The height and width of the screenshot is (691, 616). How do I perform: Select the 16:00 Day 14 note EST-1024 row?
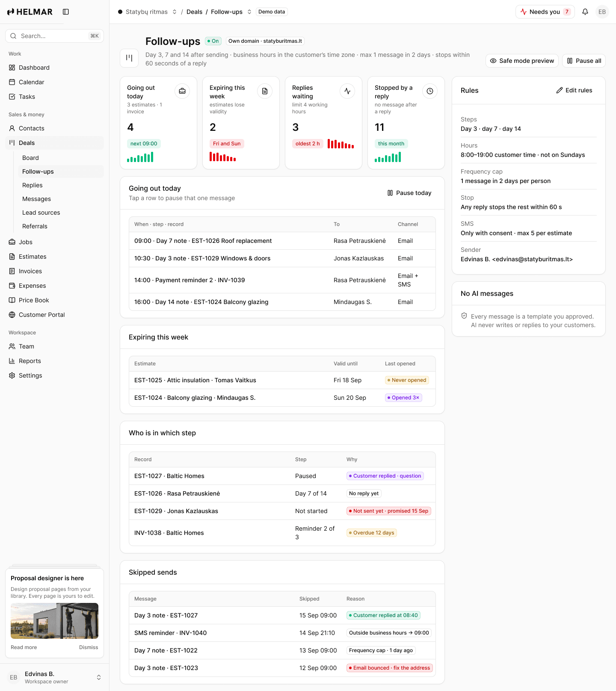[282, 302]
